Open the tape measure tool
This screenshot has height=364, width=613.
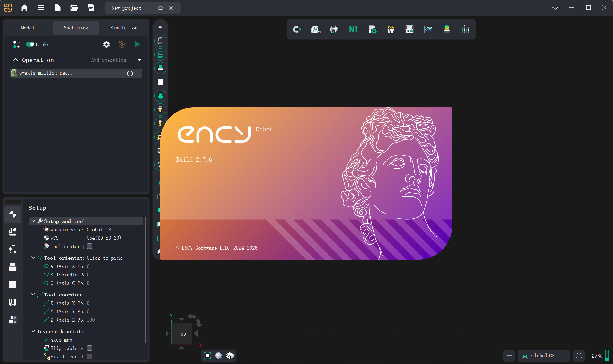(x=315, y=29)
